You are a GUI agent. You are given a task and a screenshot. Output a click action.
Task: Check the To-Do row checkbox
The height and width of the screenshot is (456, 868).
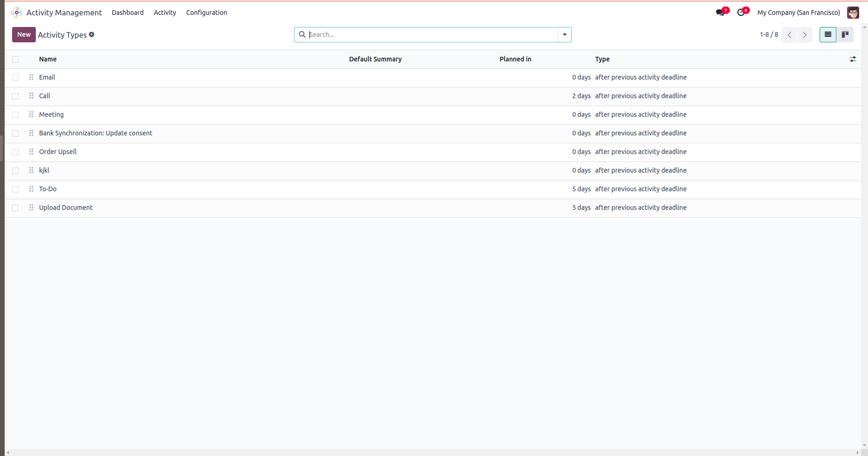click(15, 189)
